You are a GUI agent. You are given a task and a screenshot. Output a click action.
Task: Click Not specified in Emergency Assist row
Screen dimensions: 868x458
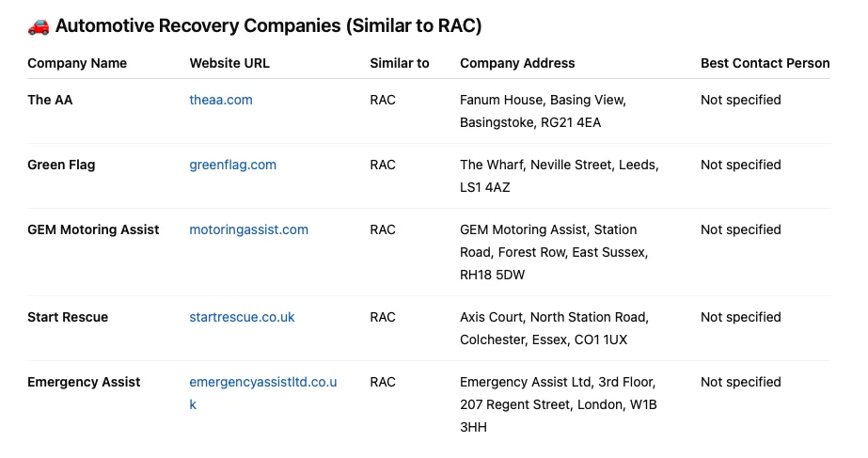click(741, 382)
